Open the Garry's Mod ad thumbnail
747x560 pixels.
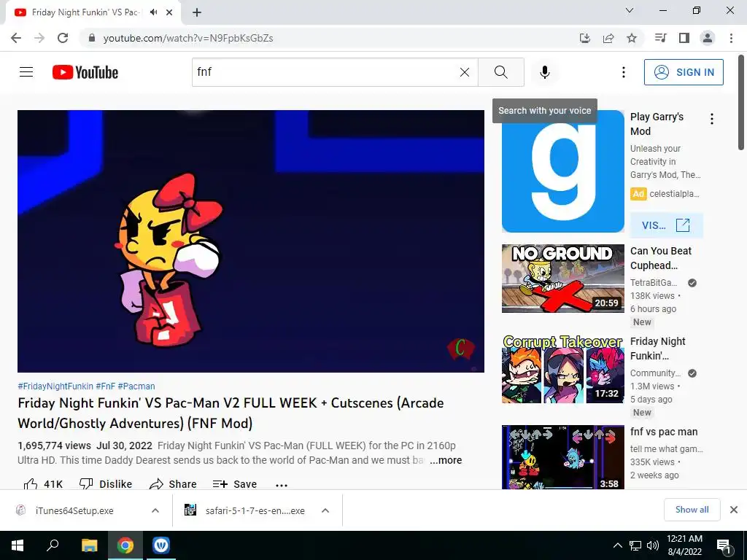click(562, 171)
